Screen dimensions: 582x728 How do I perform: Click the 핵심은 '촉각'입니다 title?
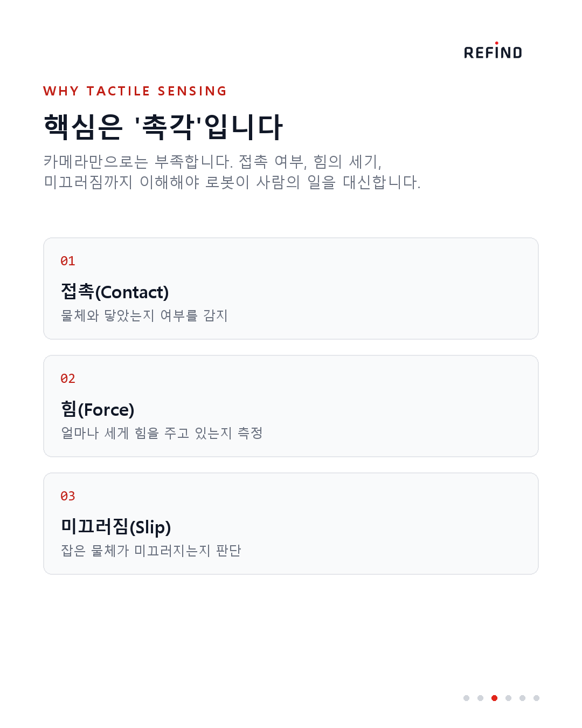pos(163,127)
